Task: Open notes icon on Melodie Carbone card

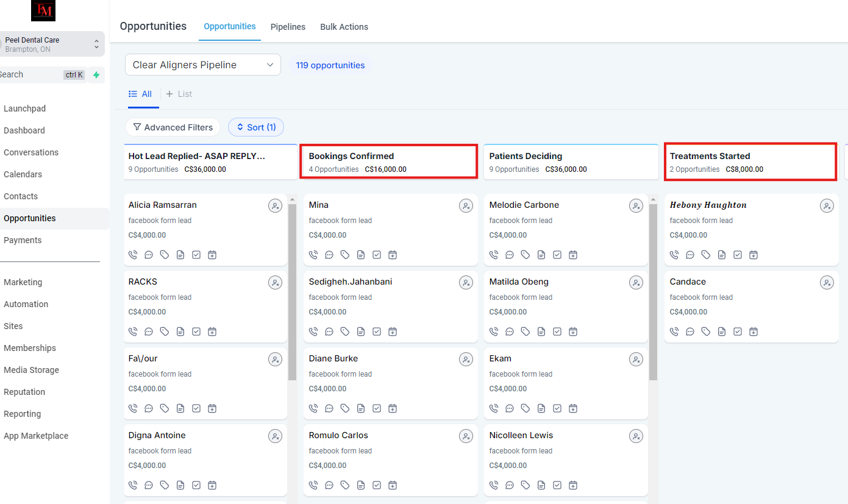Action: point(541,255)
